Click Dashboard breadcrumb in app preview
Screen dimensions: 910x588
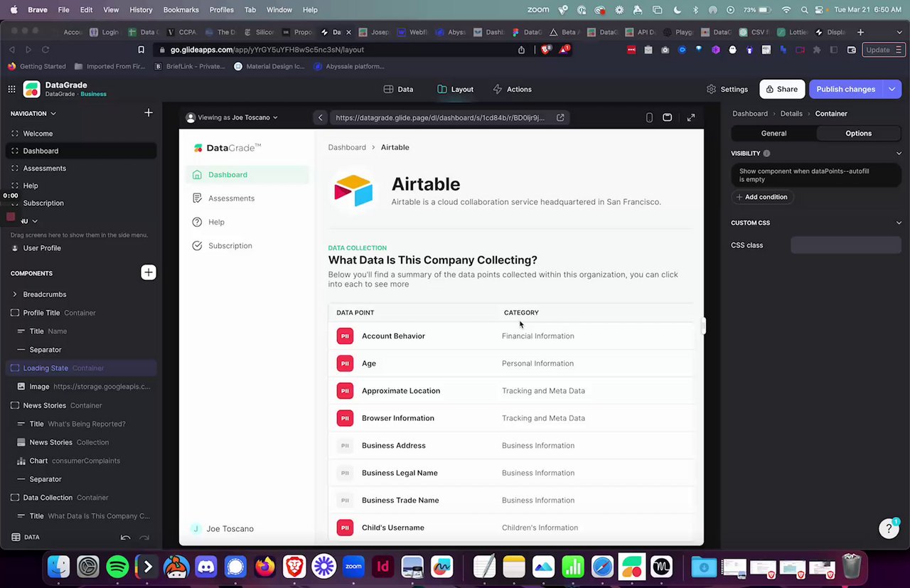[x=347, y=147]
